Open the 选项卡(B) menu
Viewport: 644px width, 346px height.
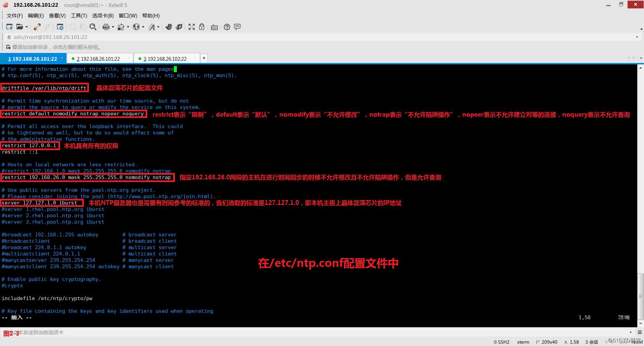click(103, 16)
